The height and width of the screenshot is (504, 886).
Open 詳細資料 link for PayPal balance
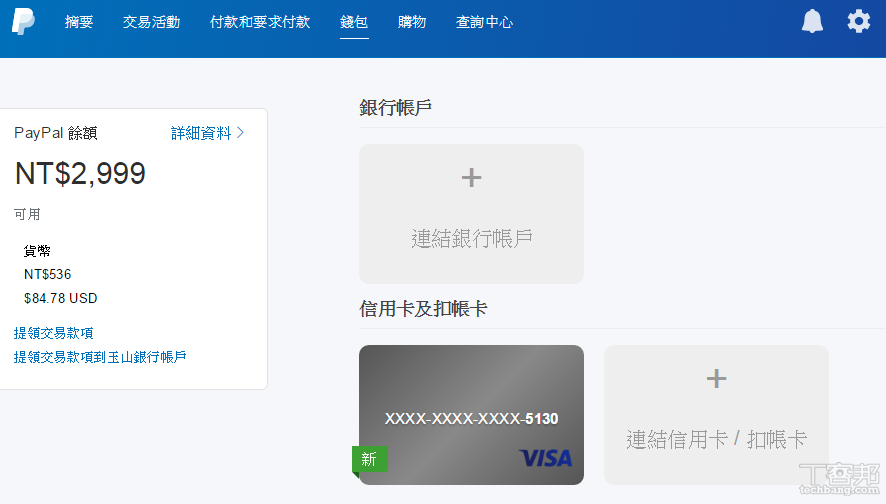(201, 133)
